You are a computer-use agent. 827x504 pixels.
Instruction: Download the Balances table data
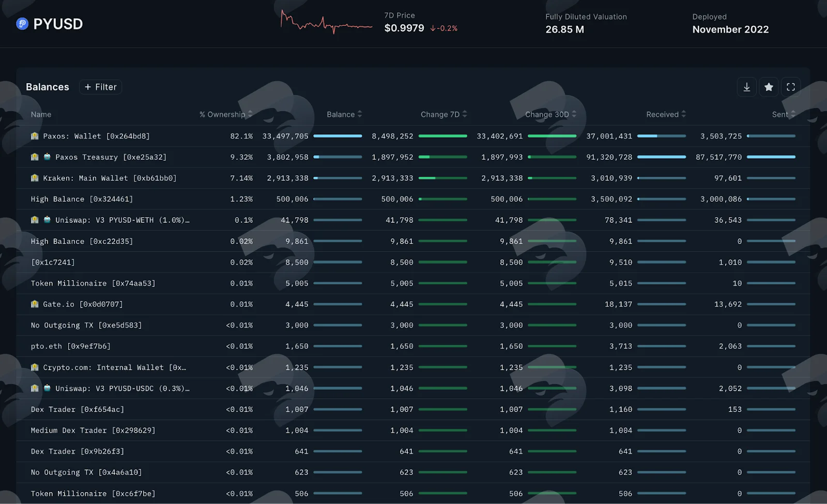[x=747, y=87]
